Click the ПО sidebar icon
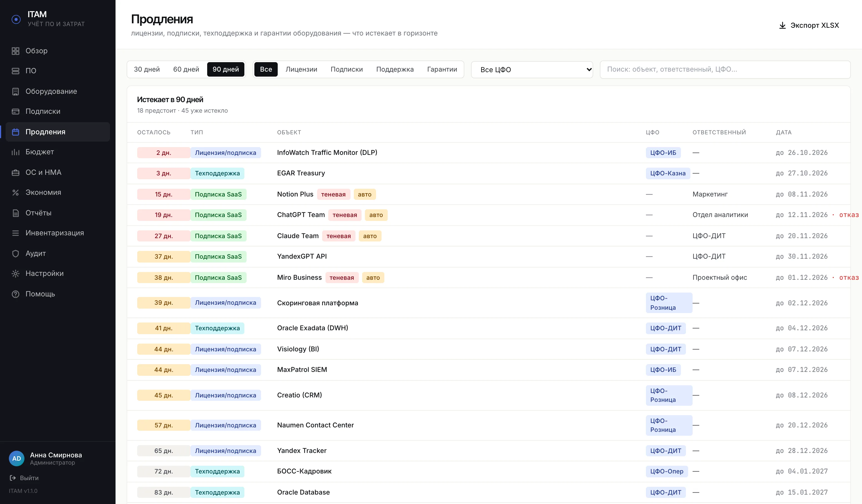The image size is (862, 504). pyautogui.click(x=15, y=71)
